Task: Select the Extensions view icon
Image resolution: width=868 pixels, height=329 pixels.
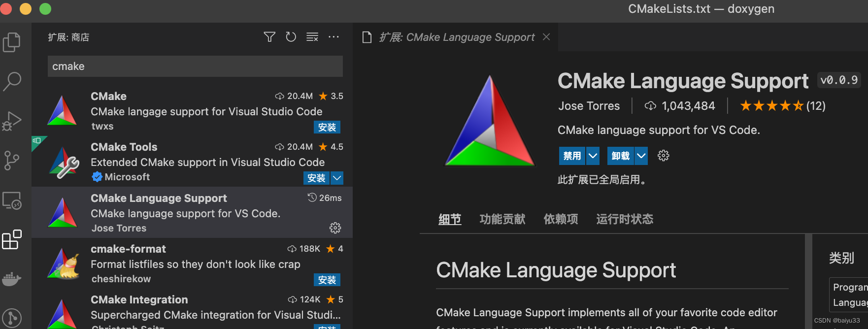Action: point(12,240)
